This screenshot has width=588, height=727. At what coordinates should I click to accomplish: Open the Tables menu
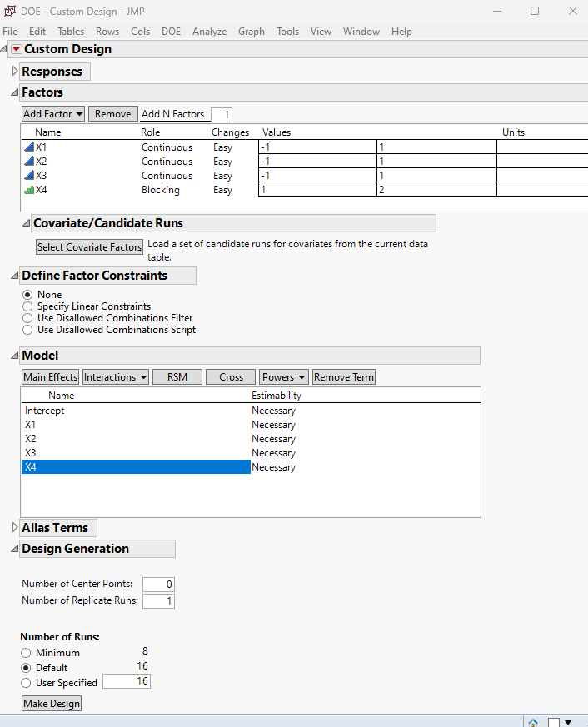pyautogui.click(x=71, y=32)
